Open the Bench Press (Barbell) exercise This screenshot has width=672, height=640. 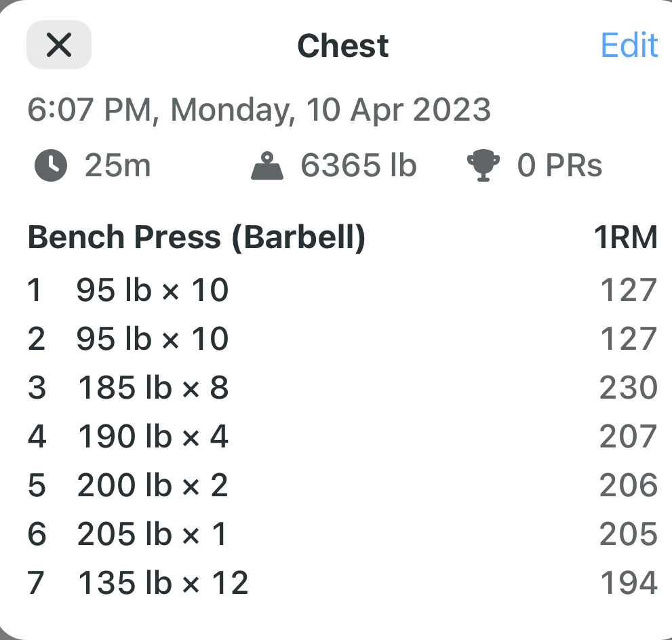click(197, 237)
